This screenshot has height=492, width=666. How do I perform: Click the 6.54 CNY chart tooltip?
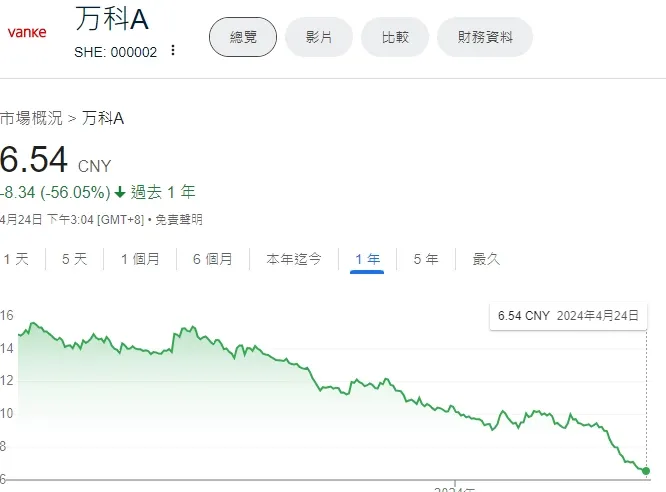568,316
